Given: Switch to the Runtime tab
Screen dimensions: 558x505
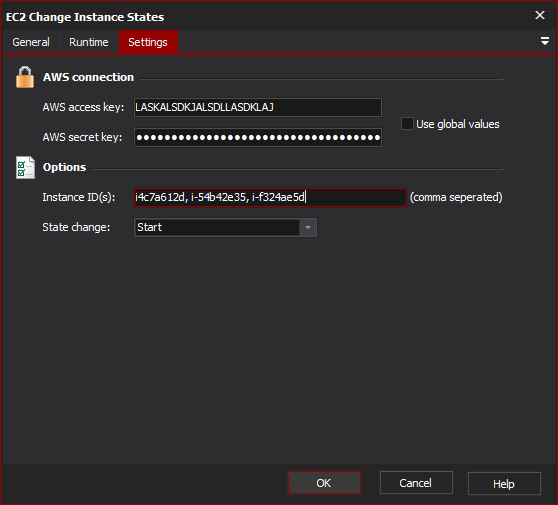Looking at the screenshot, I should [89, 42].
